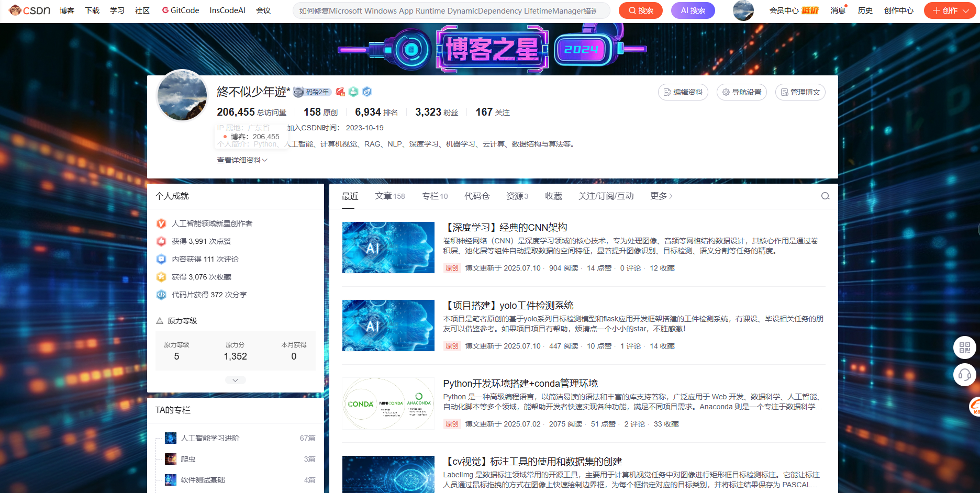
Task: Open article 【深度学习】经典的CNN架构
Action: pos(505,228)
